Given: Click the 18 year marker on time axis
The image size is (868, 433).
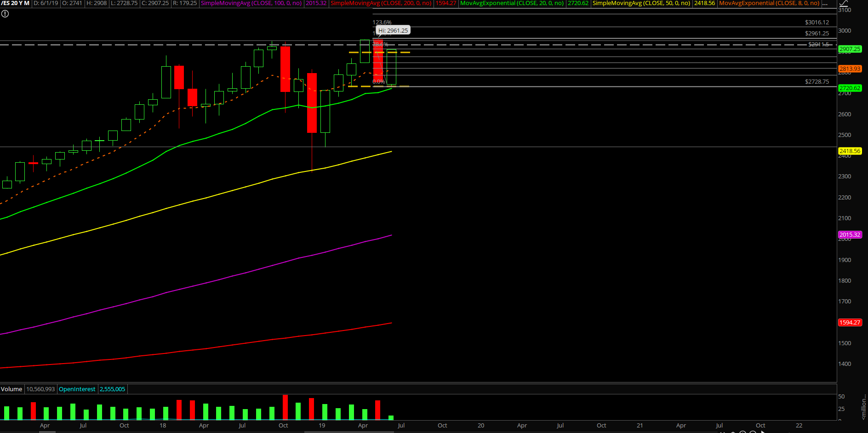Looking at the screenshot, I should [163, 425].
